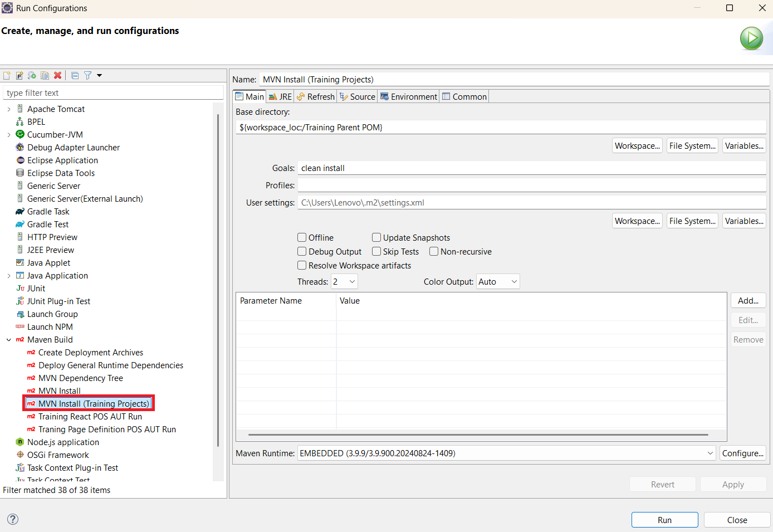Click the red Delete configuration icon

[57, 75]
